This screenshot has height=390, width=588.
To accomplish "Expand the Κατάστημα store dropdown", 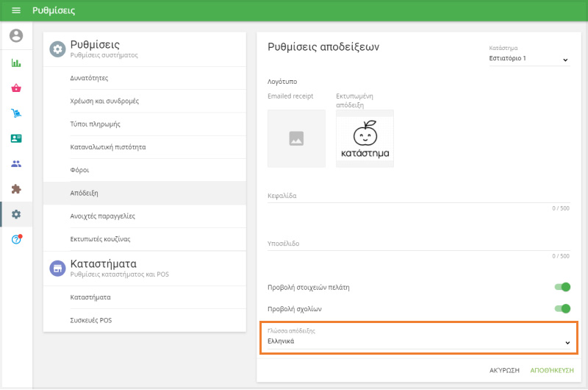I will tap(529, 58).
